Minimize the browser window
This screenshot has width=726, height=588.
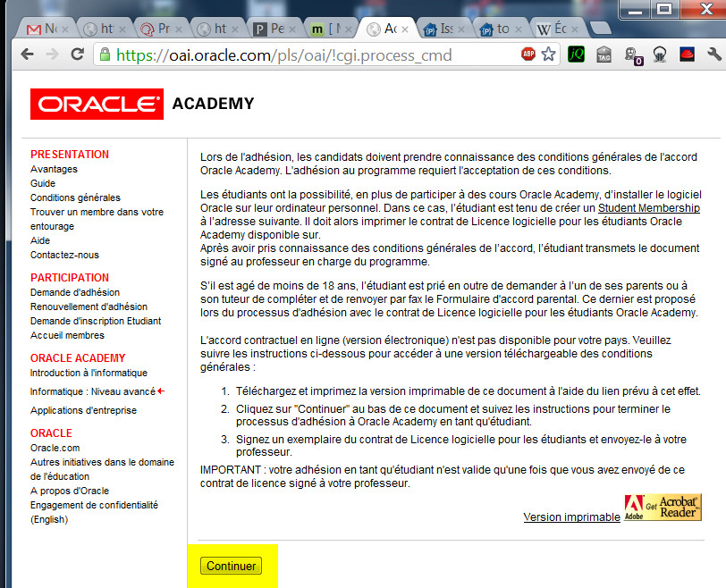tap(635, 8)
